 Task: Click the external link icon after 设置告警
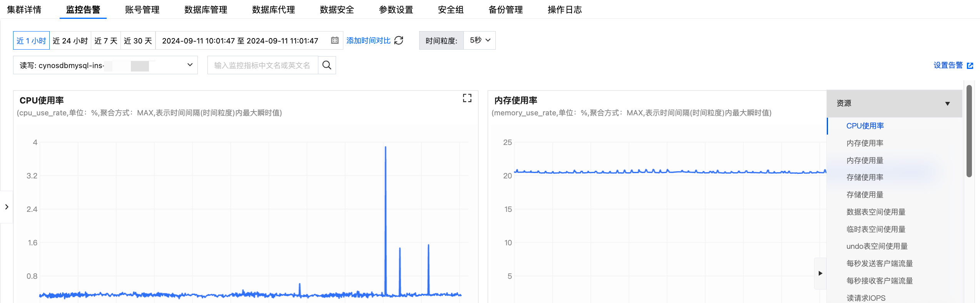click(970, 66)
